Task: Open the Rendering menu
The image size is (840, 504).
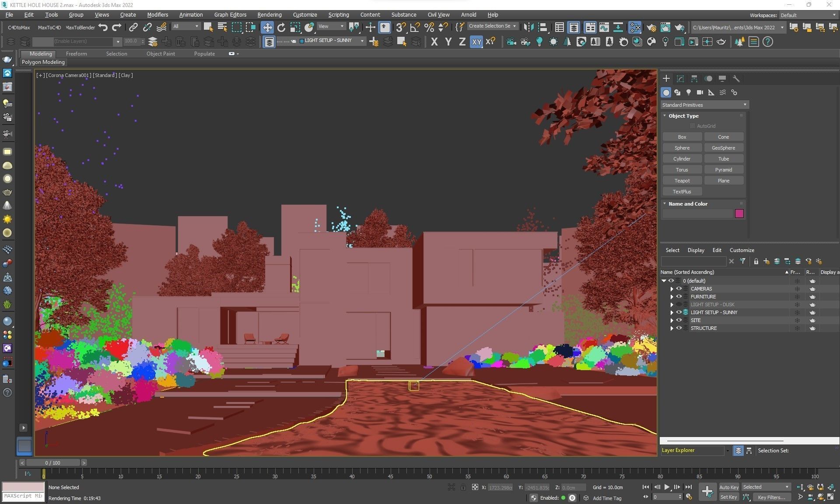Action: tap(269, 15)
